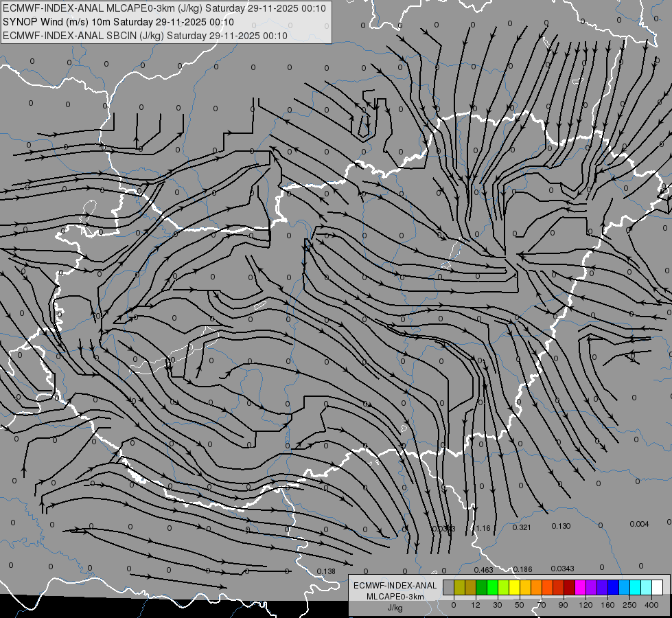672x618 pixels.
Task: Click the 160 tick label on the scale
Action: coord(607,605)
